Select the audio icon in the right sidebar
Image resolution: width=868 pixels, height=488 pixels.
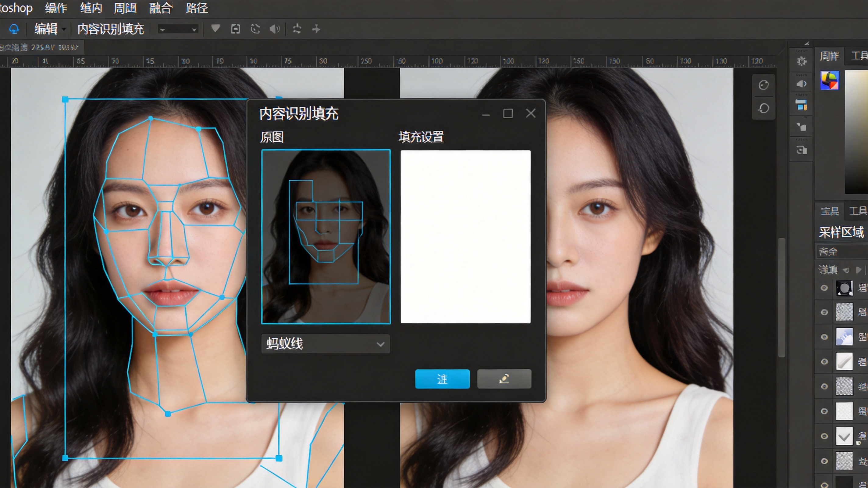802,84
